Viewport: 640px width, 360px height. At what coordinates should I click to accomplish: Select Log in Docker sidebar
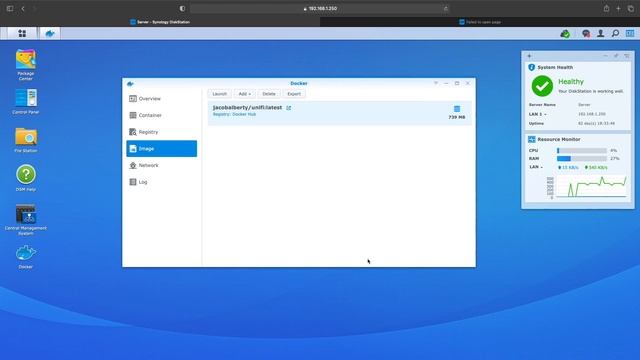pyautogui.click(x=162, y=182)
